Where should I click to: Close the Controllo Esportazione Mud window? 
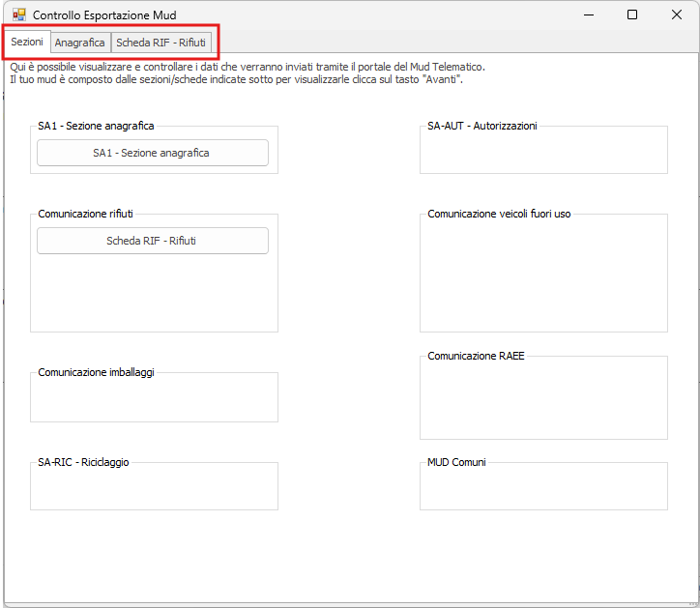[677, 14]
